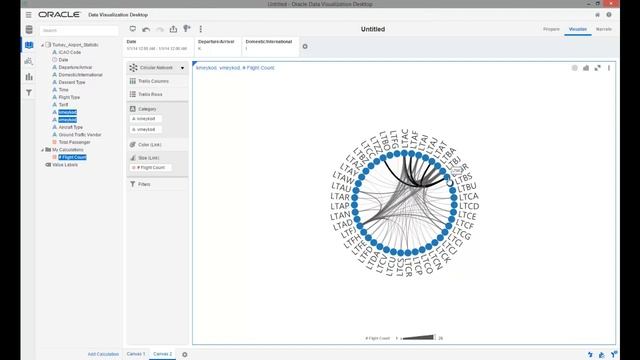Click the second icon in visualization header
640x360 pixels.
586,68
